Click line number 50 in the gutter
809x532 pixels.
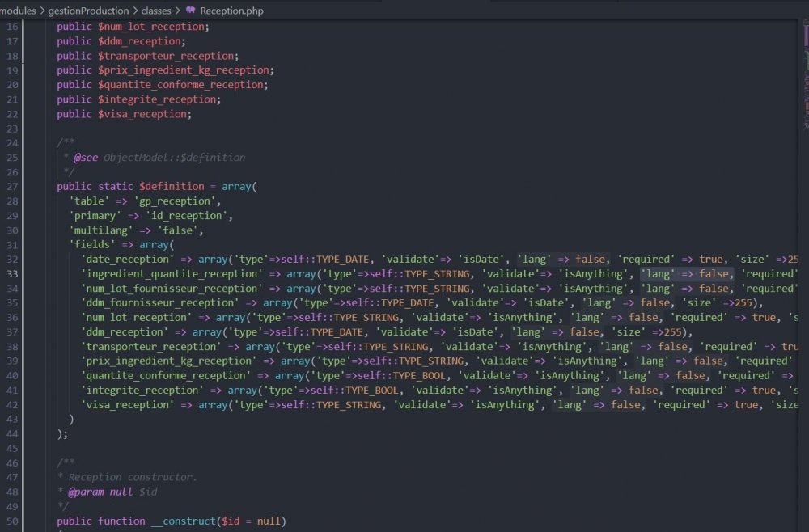point(12,521)
